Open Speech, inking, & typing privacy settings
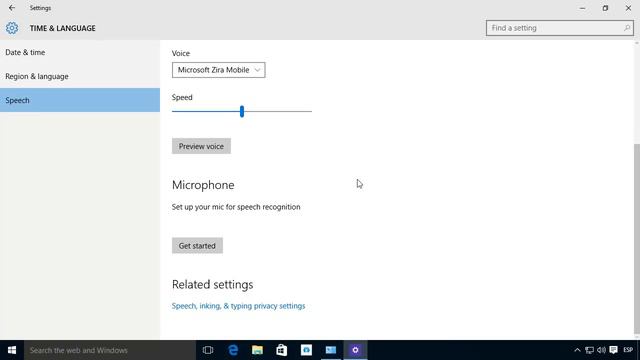 pyautogui.click(x=238, y=306)
